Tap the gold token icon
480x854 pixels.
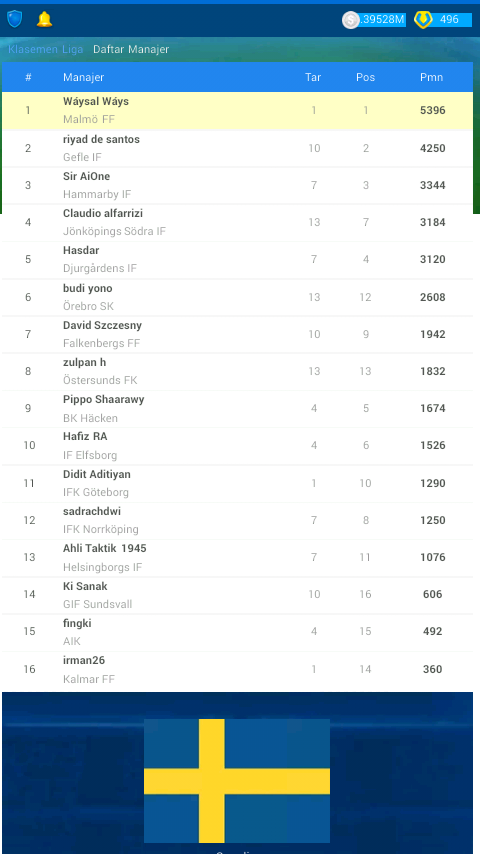pos(423,20)
